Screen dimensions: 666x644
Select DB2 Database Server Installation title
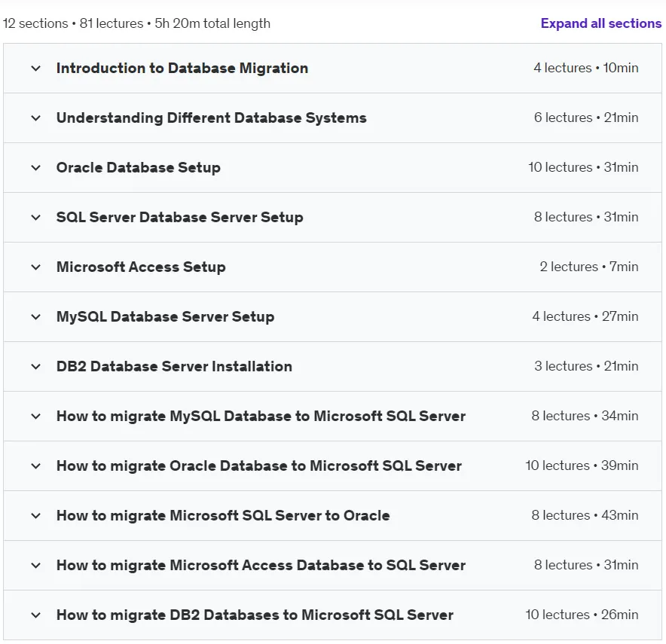174,366
